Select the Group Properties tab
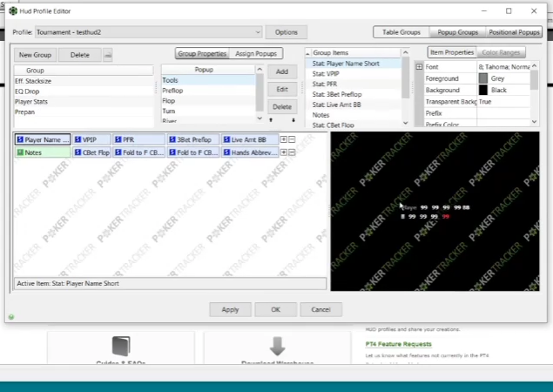Viewport: 553px width, 392px height. pos(202,54)
